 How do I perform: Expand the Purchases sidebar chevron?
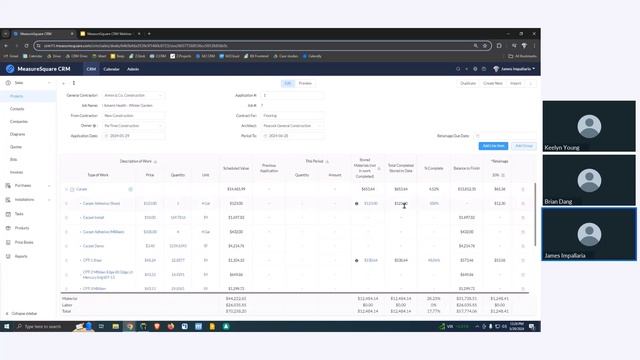click(x=49, y=186)
